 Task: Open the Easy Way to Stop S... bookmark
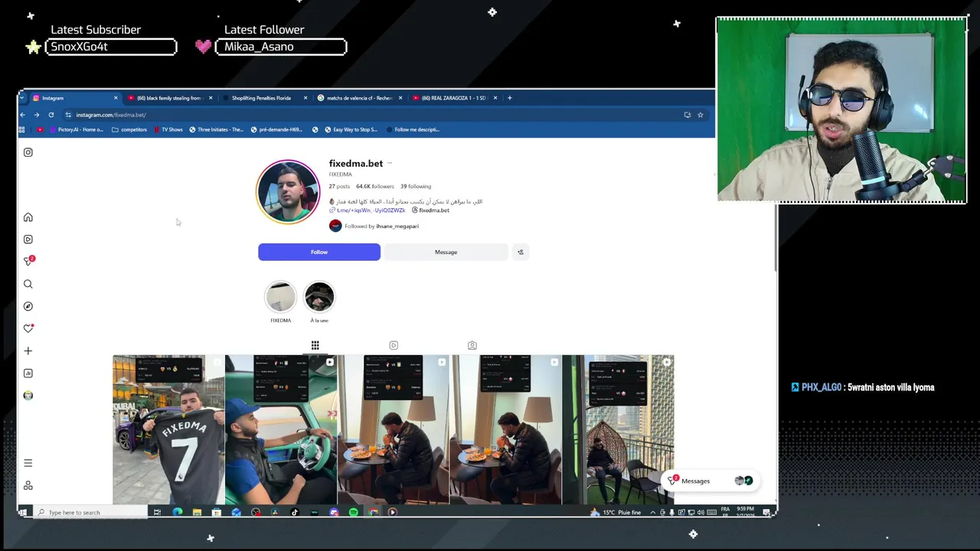[x=351, y=129]
